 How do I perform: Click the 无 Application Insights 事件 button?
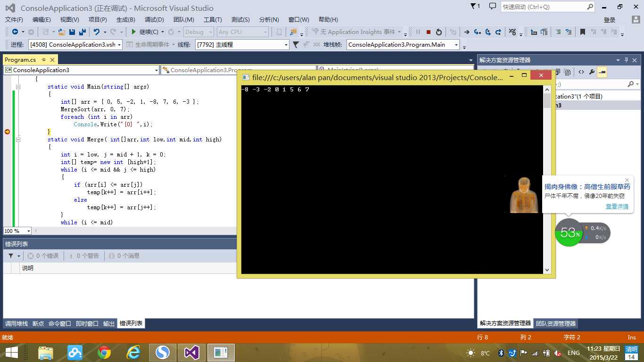click(358, 32)
